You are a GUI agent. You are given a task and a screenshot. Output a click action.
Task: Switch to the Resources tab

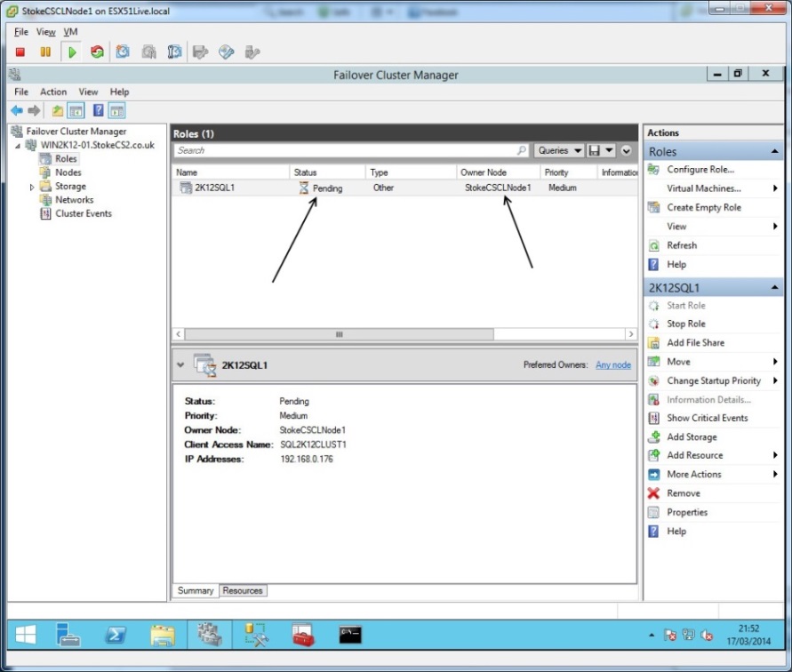pos(243,590)
